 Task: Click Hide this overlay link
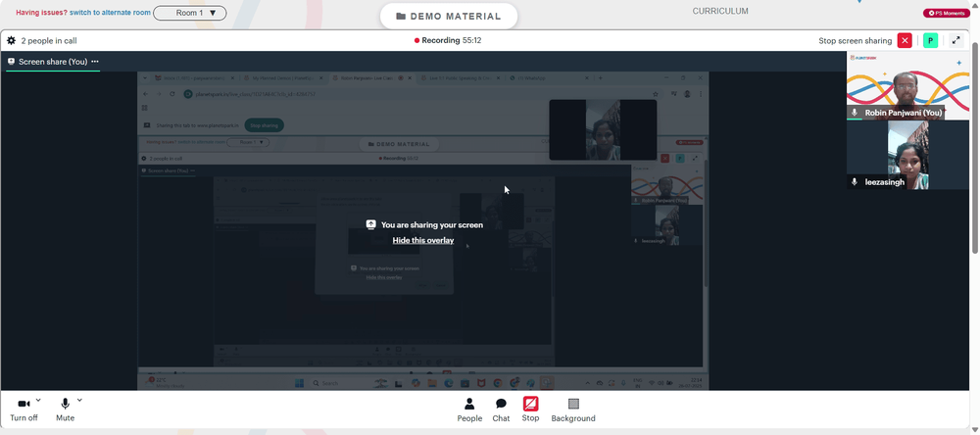(423, 240)
